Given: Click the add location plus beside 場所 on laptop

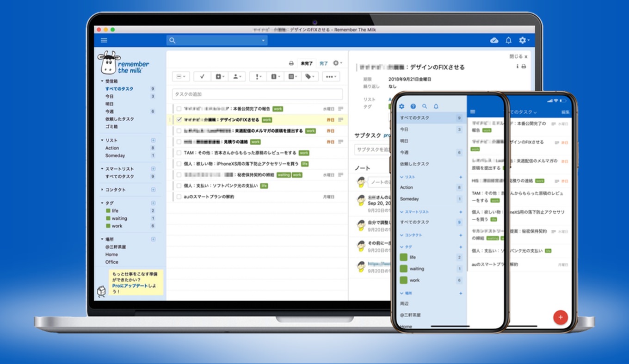Looking at the screenshot, I should (x=153, y=239).
